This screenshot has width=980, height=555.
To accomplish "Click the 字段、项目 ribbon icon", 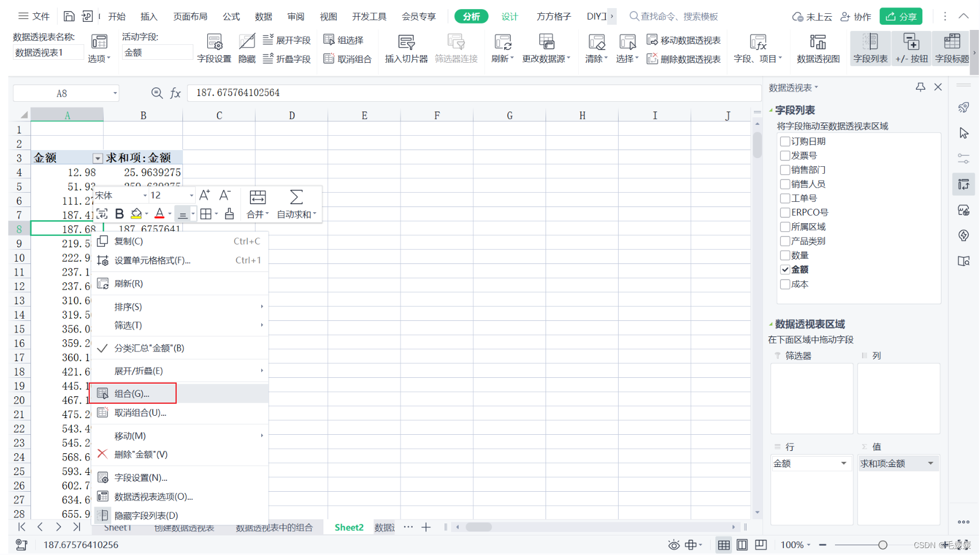I will click(758, 48).
